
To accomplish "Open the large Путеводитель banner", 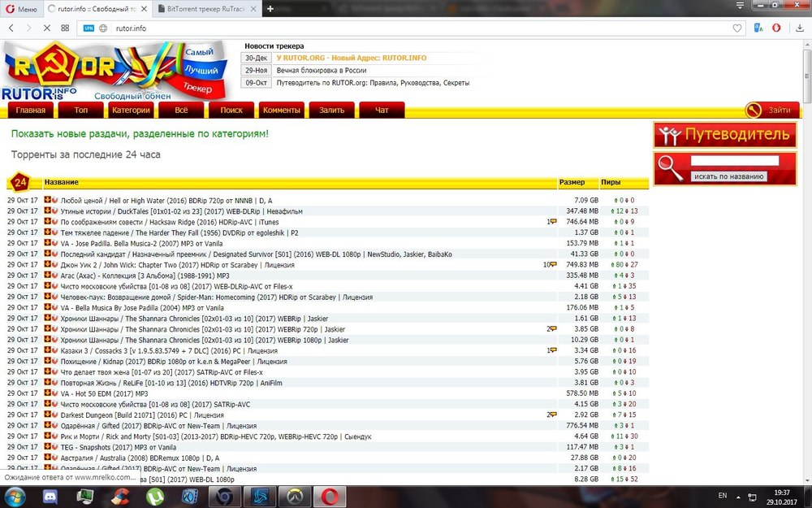I will tap(725, 135).
